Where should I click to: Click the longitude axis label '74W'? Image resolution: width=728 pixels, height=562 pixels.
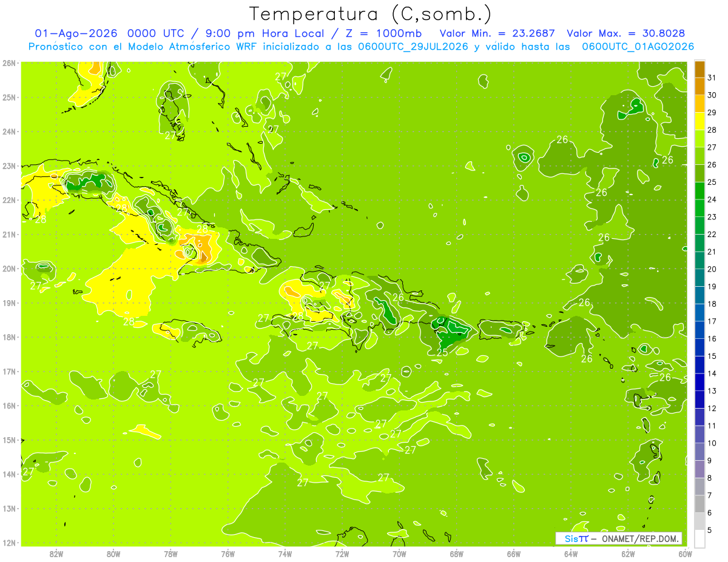point(285,553)
